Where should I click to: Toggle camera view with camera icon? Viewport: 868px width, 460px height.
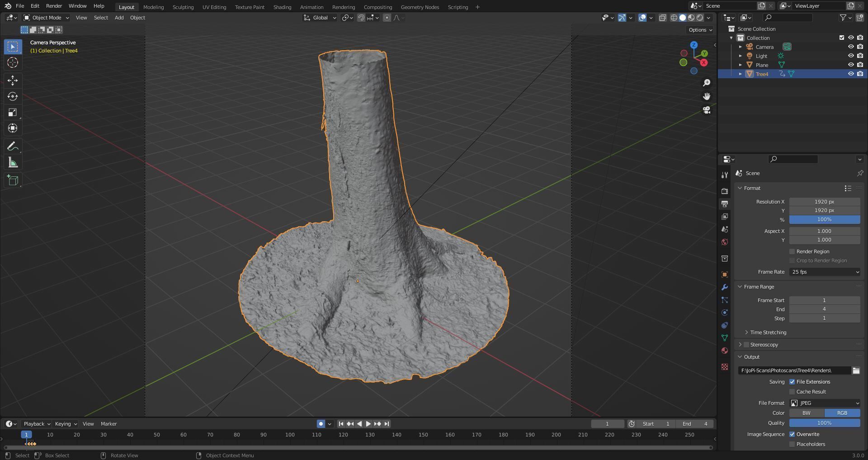pos(707,110)
